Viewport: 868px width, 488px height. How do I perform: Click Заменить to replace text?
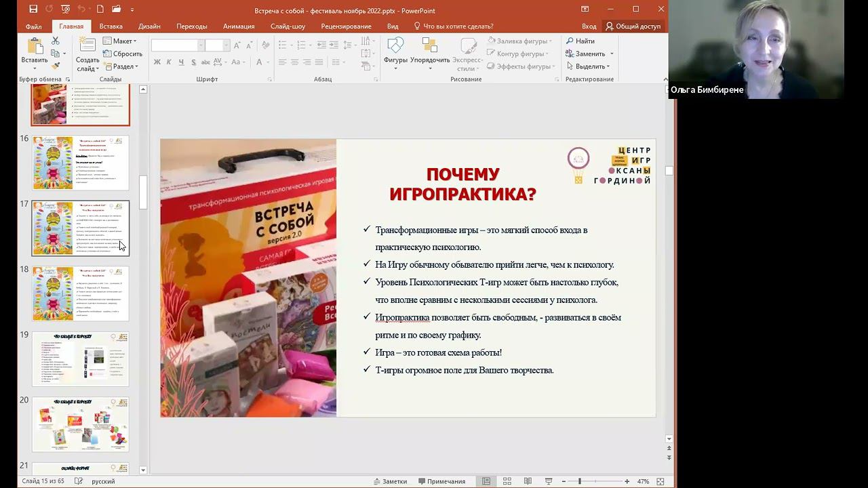click(x=589, y=54)
